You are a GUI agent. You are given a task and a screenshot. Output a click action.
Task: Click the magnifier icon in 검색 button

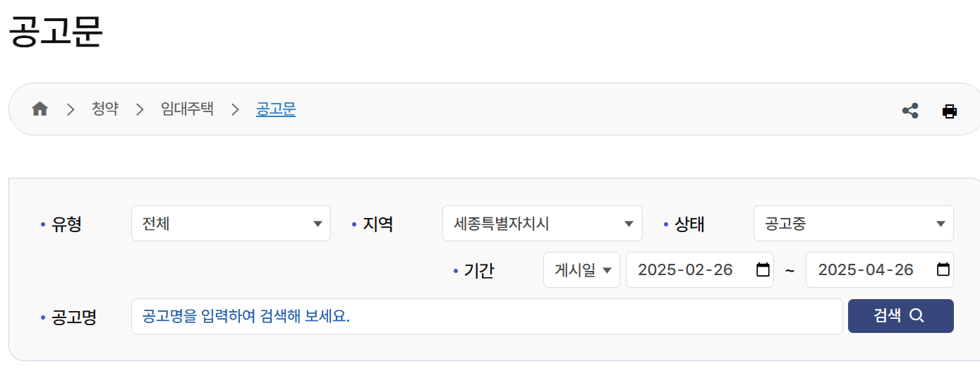(x=917, y=316)
